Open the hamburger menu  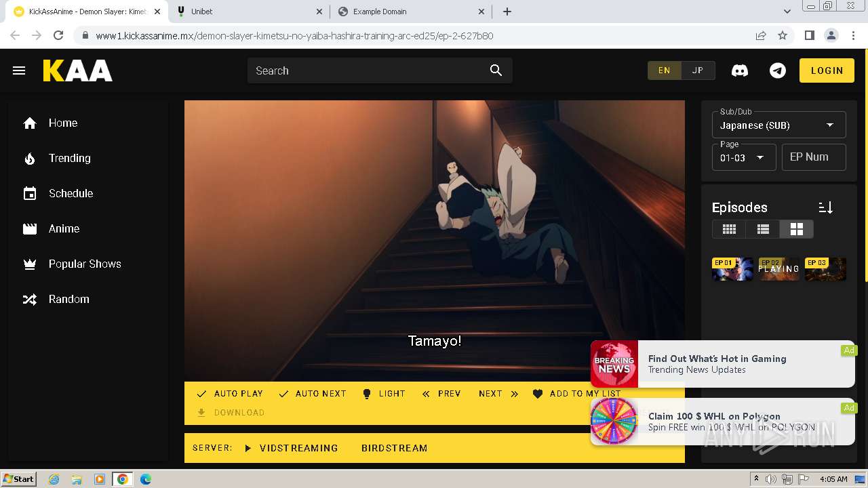tap(19, 70)
